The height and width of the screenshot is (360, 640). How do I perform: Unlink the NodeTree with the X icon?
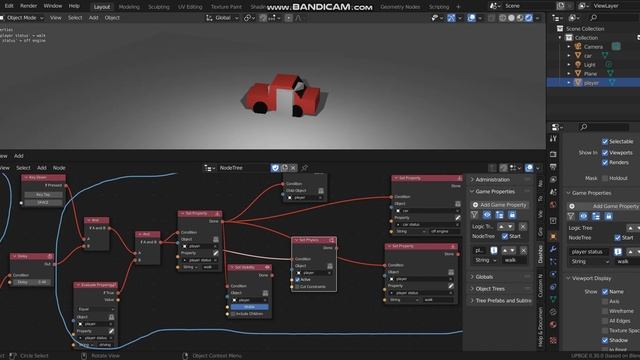click(x=293, y=168)
